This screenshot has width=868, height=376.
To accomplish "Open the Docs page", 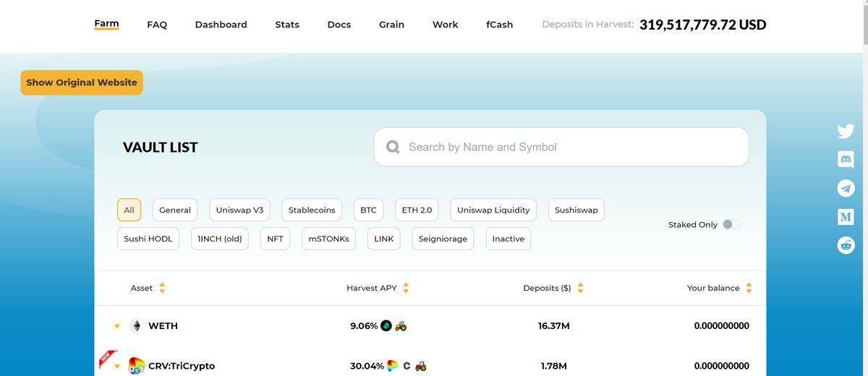I will (x=339, y=25).
